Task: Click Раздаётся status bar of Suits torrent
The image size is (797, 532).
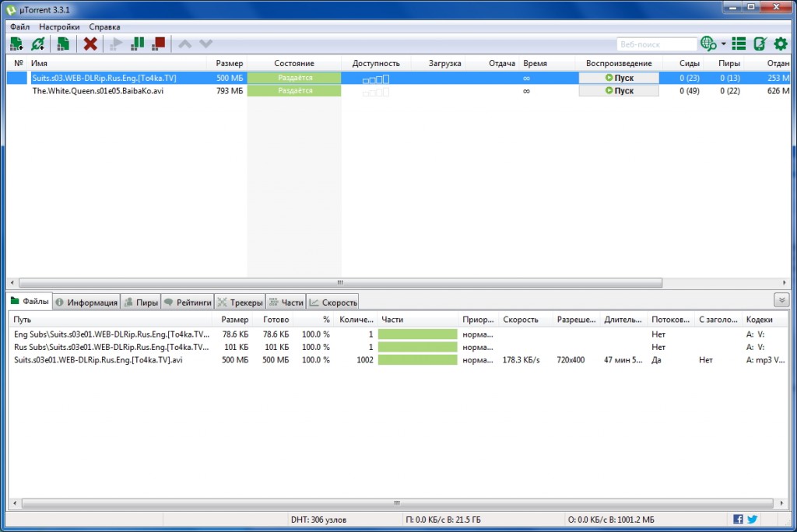Action: tap(294, 78)
